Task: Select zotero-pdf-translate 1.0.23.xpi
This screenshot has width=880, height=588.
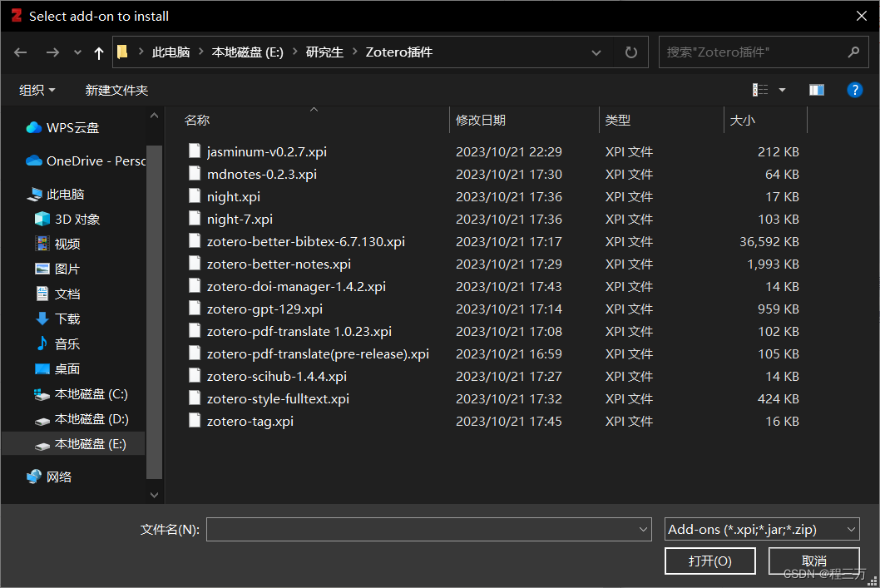Action: coord(299,331)
